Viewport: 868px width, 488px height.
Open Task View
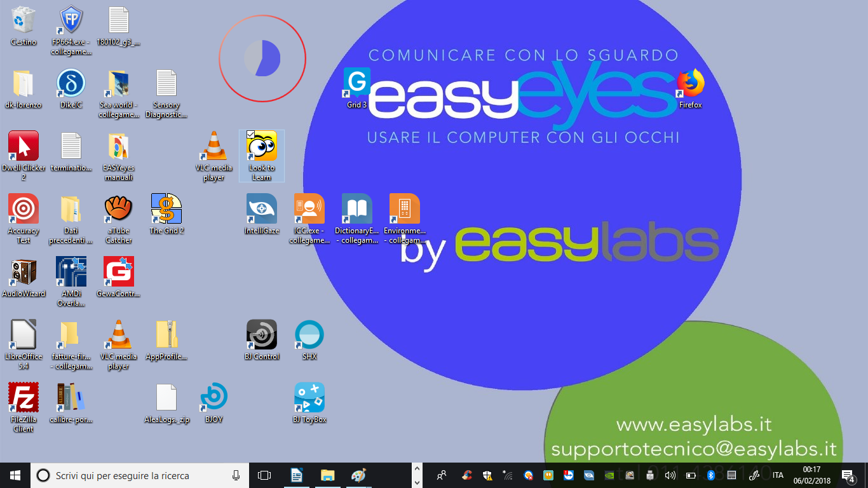[x=264, y=475]
